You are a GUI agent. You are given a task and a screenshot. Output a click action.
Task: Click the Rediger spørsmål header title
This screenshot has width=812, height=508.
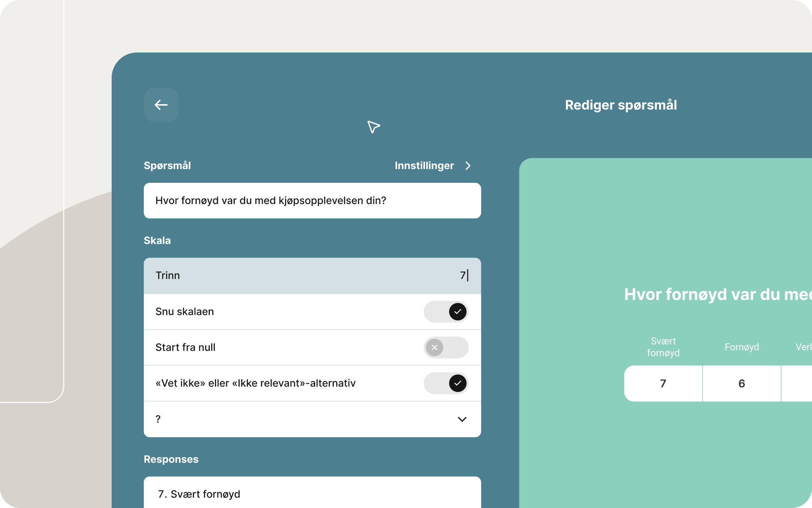tap(621, 105)
